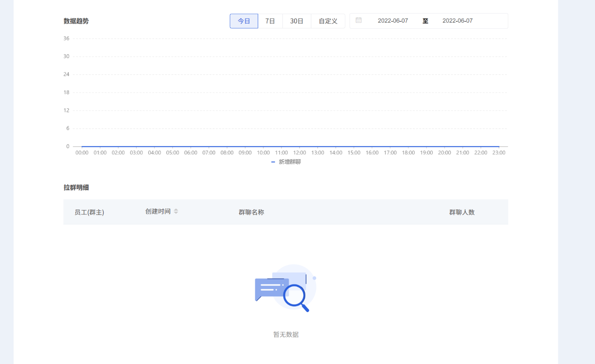Click the 暂无数据 empty state text
This screenshot has height=364, width=595.
click(x=286, y=334)
